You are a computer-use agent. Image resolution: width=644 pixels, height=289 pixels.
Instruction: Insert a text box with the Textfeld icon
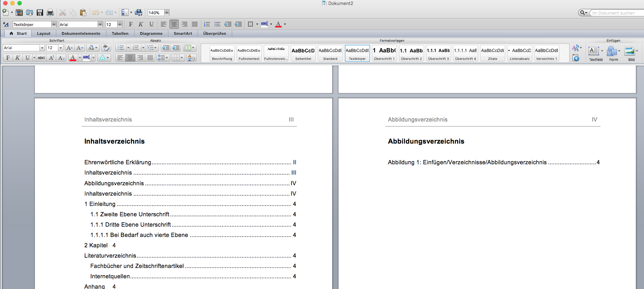tap(593, 51)
